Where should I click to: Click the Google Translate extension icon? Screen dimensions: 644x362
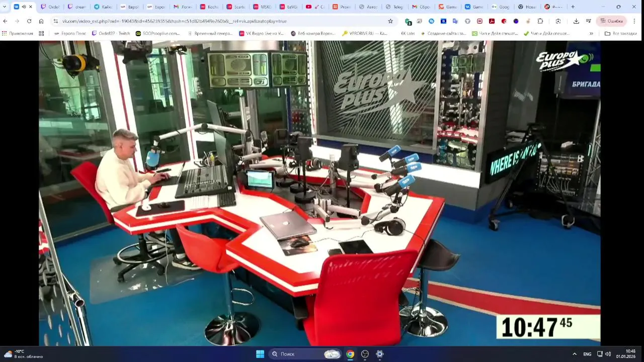click(x=455, y=21)
